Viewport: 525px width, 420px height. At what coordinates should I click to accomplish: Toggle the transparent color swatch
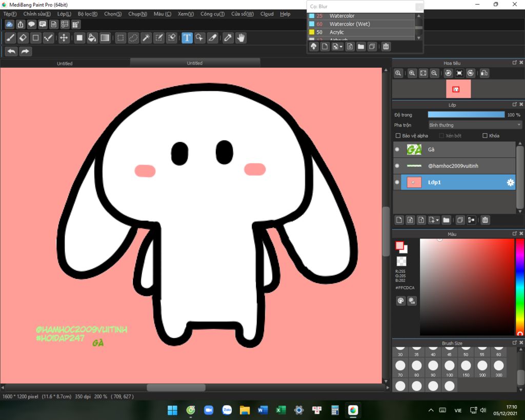[401, 261]
